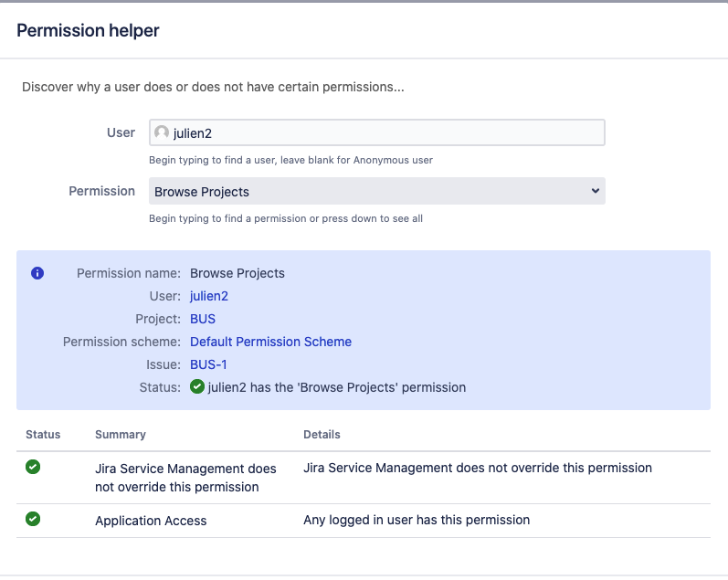Click "julien2 has the 'Browse Projects' permission" text
Image resolution: width=728 pixels, height=580 pixels.
(x=337, y=387)
